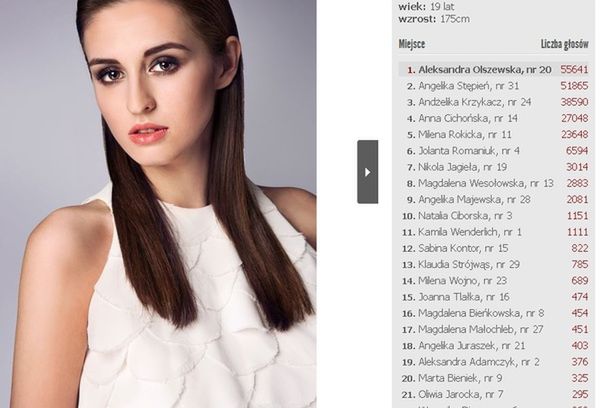Screen dimensions: 600x408
Task: Open Magdalena Bieńkowska, nr 8 entry
Action: click(481, 313)
